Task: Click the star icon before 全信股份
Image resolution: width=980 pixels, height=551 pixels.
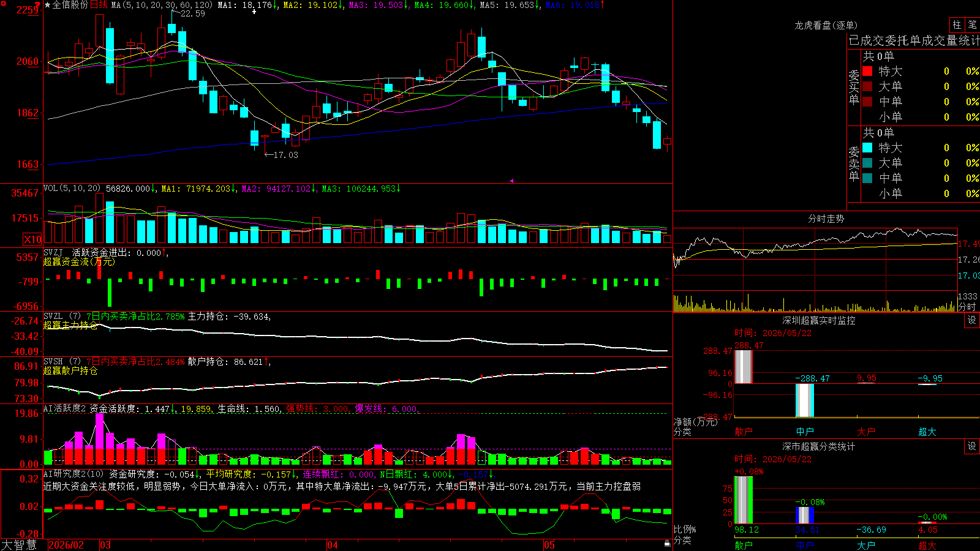Action: click(x=48, y=5)
